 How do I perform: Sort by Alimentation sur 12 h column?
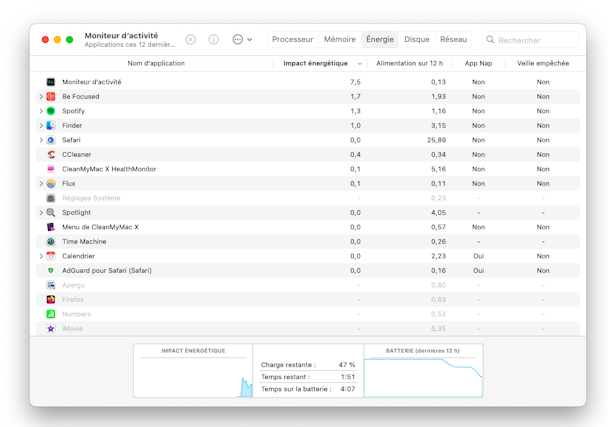[409, 63]
